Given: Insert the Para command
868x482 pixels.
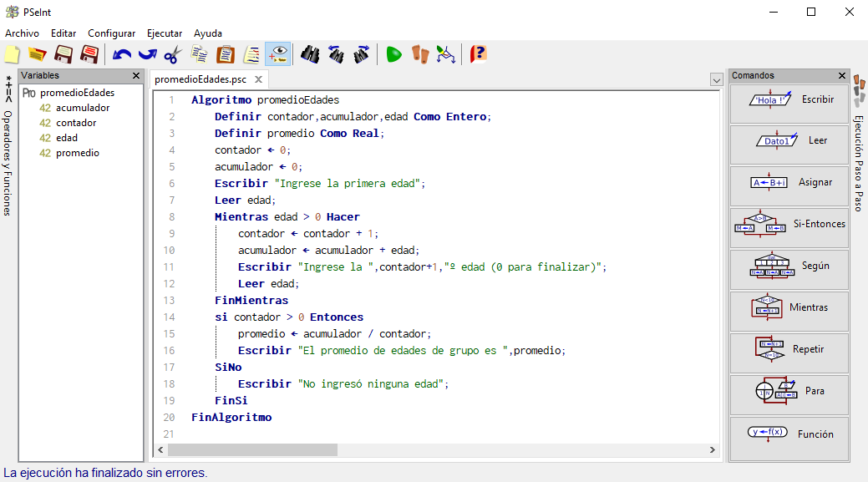Looking at the screenshot, I should [789, 394].
